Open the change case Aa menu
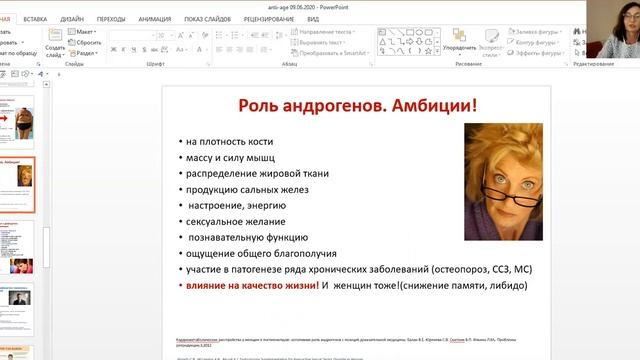640x360 pixels. pyautogui.click(x=181, y=50)
